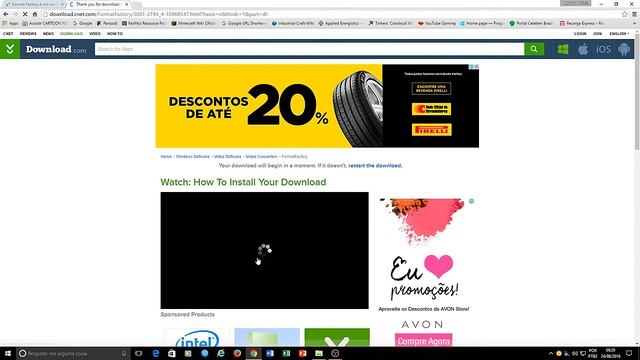Click the Video Software breadcrumb
This screenshot has width=640, height=360.
click(x=228, y=157)
